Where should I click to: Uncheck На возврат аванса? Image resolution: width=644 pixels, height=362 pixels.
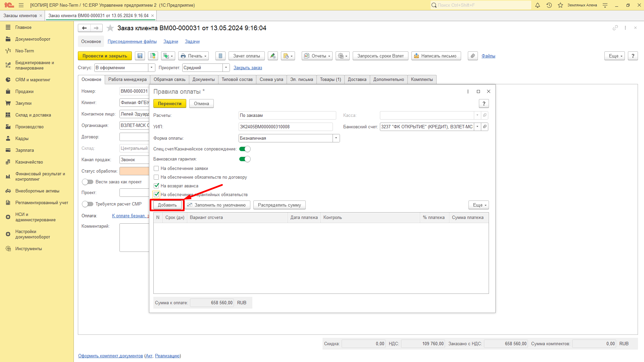[x=156, y=186]
